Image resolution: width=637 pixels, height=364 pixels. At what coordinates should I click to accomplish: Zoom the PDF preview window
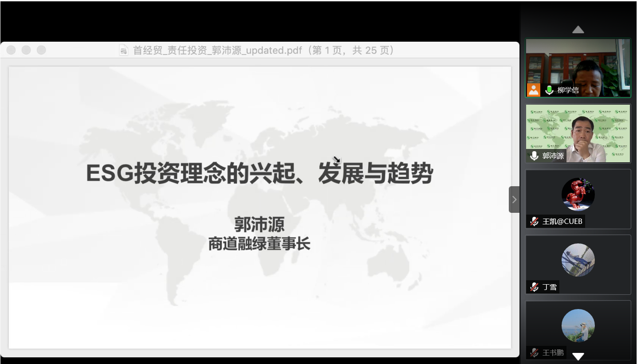[41, 50]
